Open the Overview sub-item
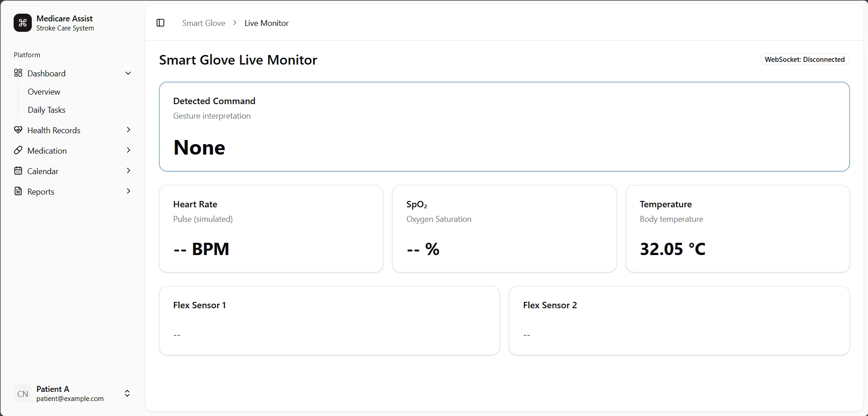Viewport: 868px width, 416px height. point(44,92)
